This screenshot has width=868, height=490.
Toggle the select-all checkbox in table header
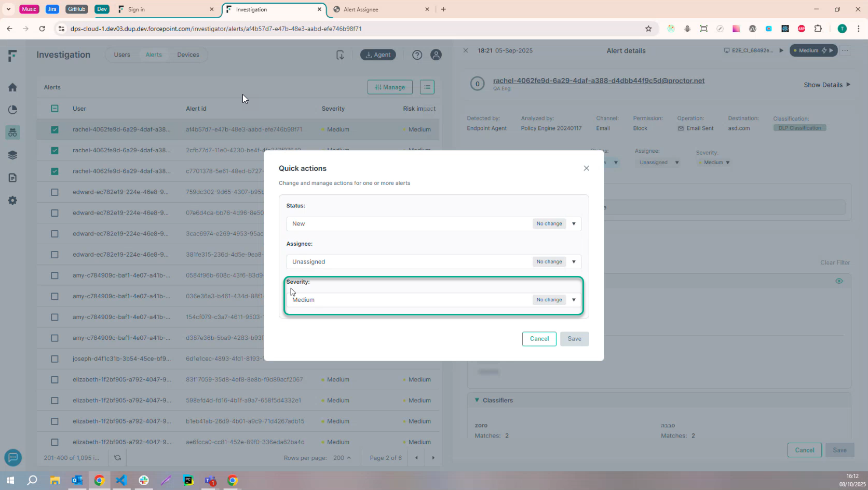point(55,109)
